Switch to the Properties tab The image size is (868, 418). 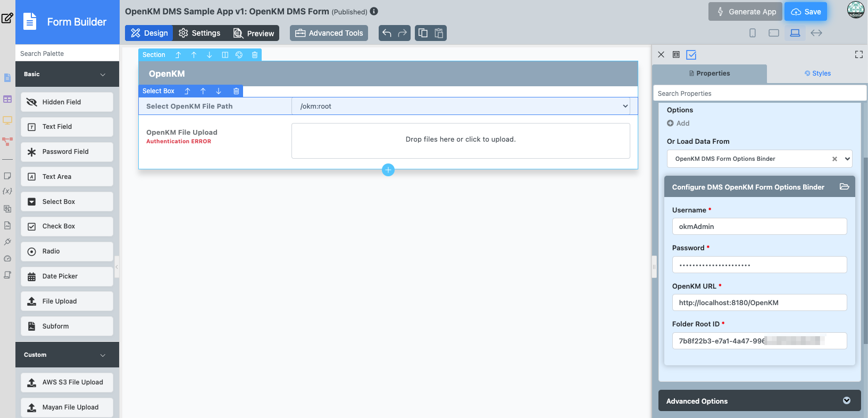click(x=710, y=73)
